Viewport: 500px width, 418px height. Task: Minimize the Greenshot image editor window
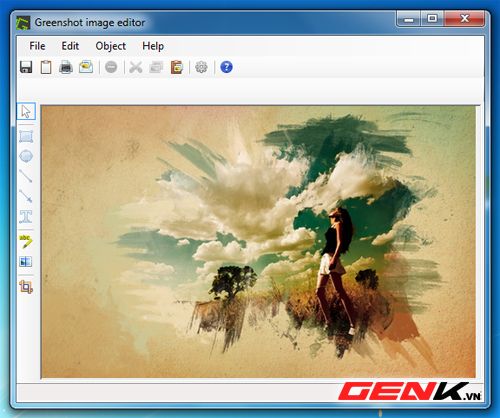coord(409,19)
